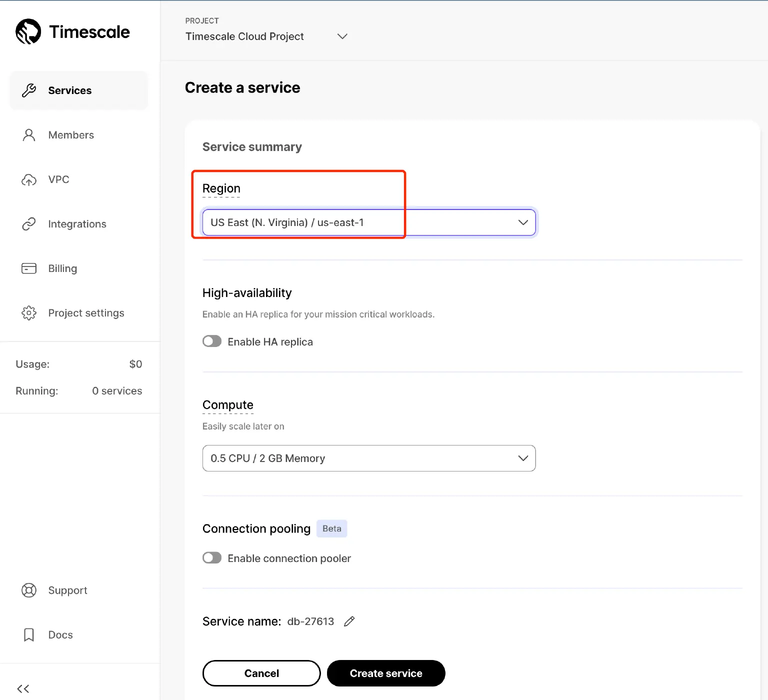
Task: Select the Services wrench icon
Action: [x=28, y=90]
